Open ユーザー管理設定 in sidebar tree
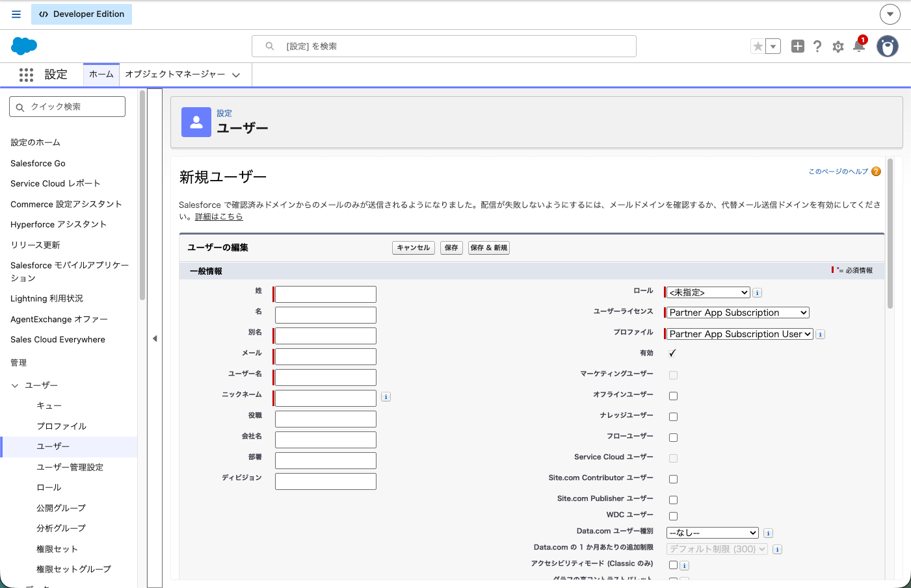 70,467
